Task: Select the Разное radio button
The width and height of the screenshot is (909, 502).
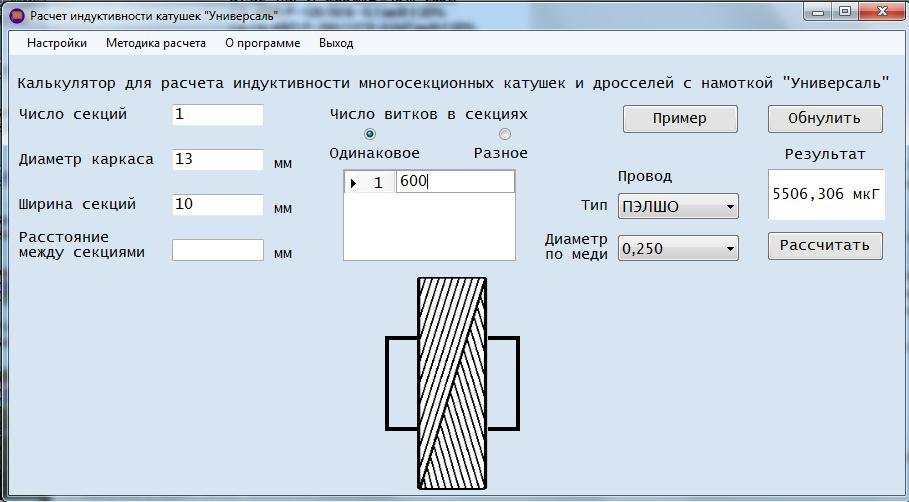Action: point(505,134)
